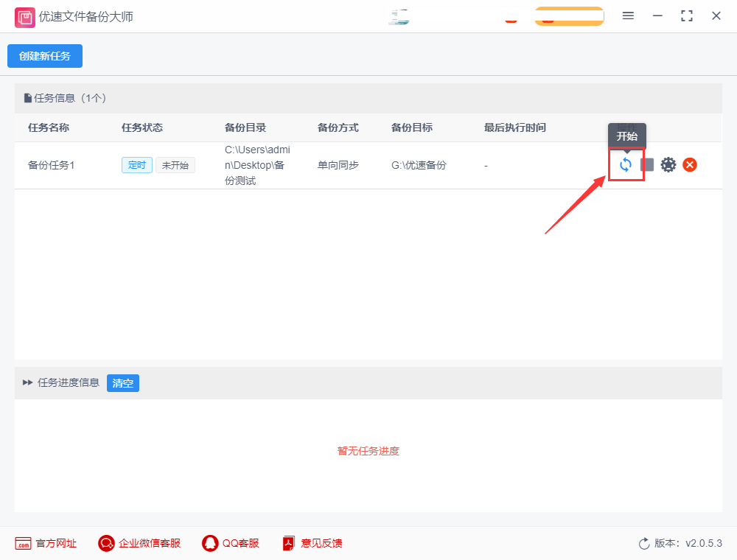737x560 pixels.
Task: Stop the backup task with square icon
Action: coord(647,165)
